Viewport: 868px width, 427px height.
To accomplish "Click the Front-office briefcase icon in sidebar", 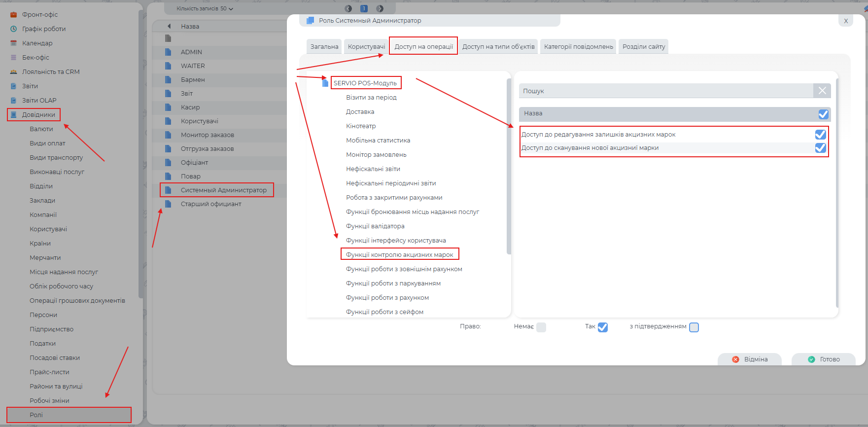I will 14,15.
